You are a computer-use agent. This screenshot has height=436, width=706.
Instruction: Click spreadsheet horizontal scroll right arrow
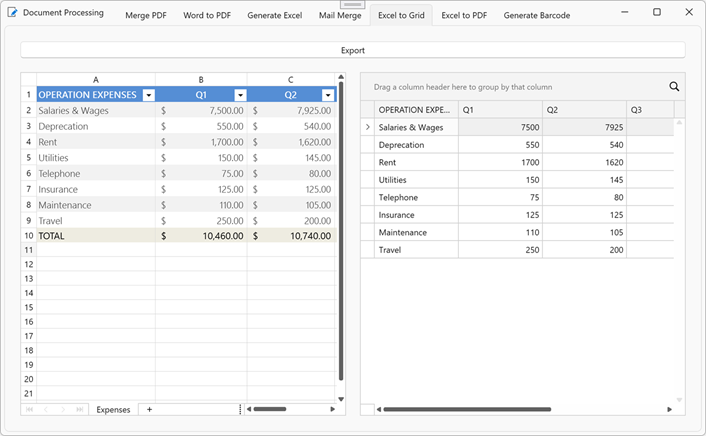[x=333, y=409]
